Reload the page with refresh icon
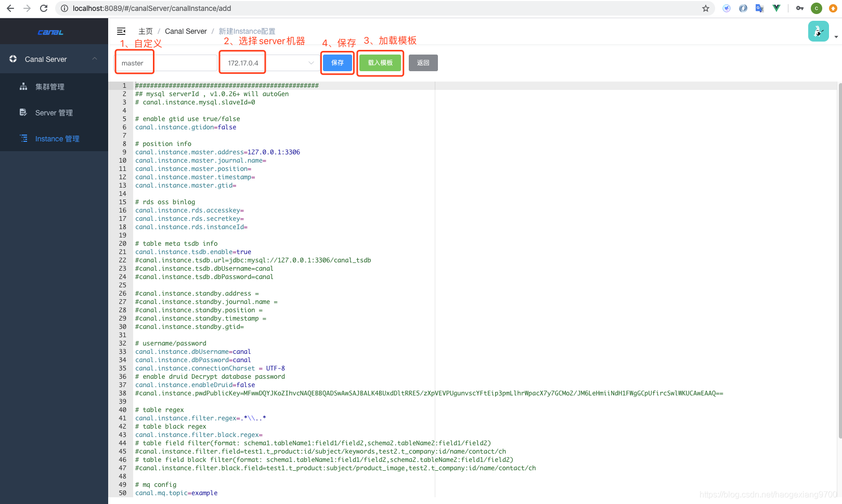Viewport: 842px width, 504px height. coord(44,8)
